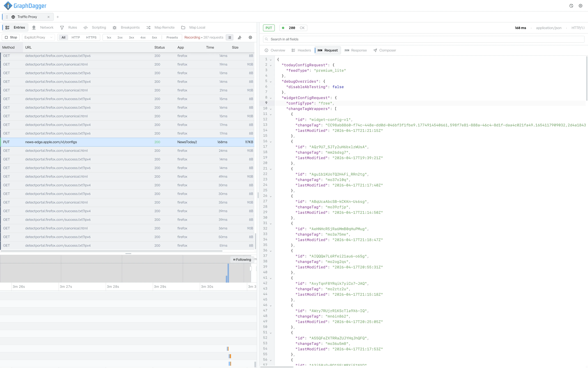Toggle dark mode moon icon
Screen dimensions: 588x368
point(571,6)
